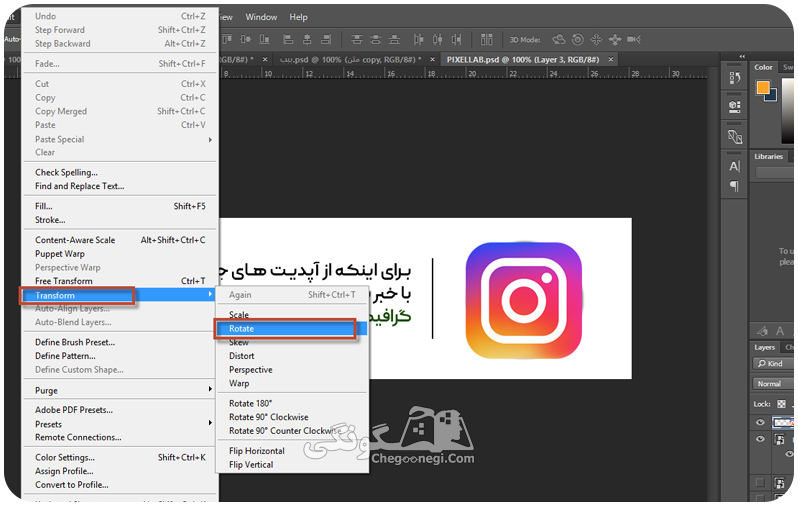Click the distribute bottom edges icon
This screenshot has width=798, height=508.
[x=394, y=39]
